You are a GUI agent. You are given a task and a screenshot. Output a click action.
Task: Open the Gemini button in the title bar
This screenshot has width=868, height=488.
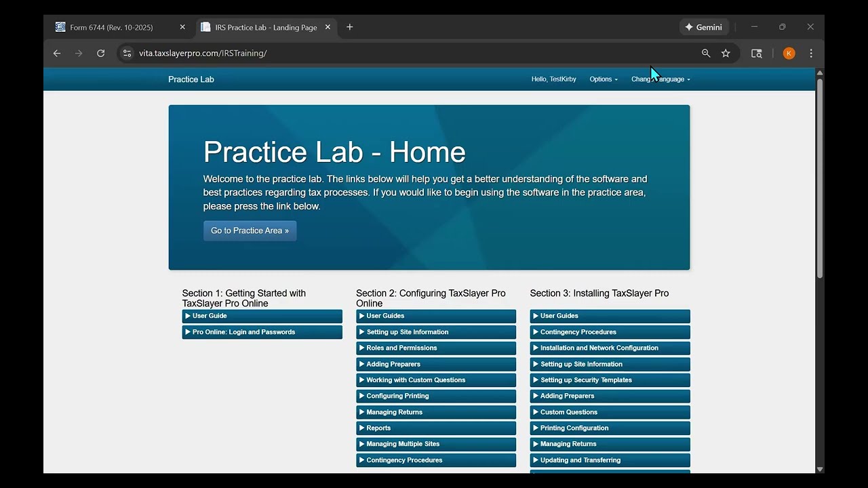point(704,27)
